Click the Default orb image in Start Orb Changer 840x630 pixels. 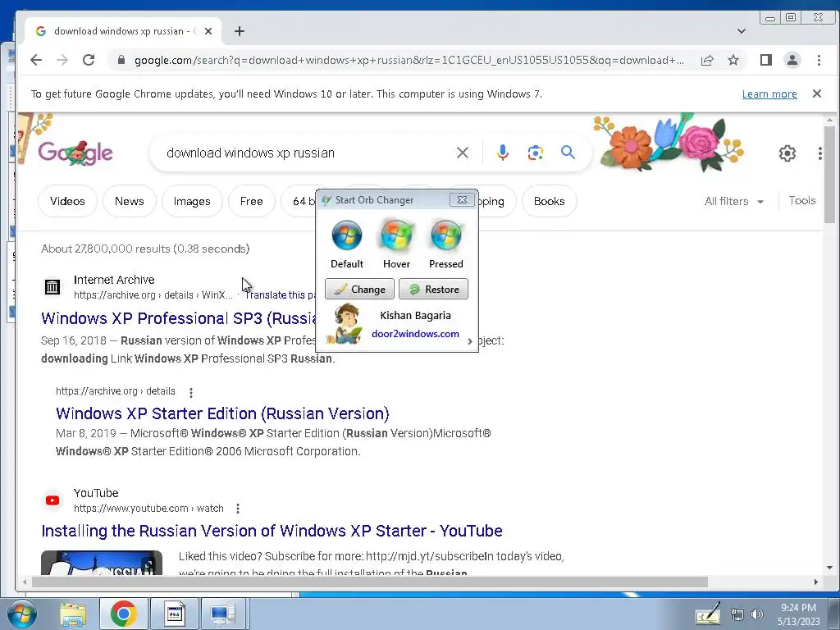tap(347, 235)
